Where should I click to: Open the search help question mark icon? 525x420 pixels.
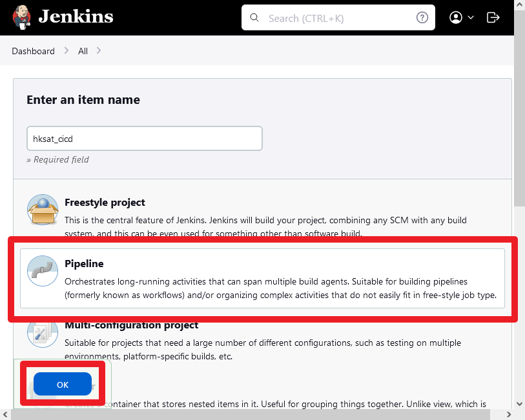(x=422, y=17)
